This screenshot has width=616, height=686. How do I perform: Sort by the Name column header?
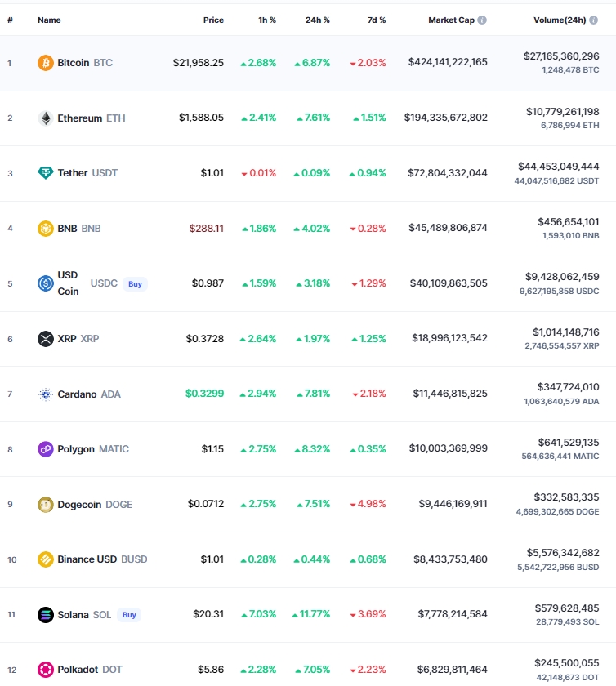pyautogui.click(x=49, y=20)
